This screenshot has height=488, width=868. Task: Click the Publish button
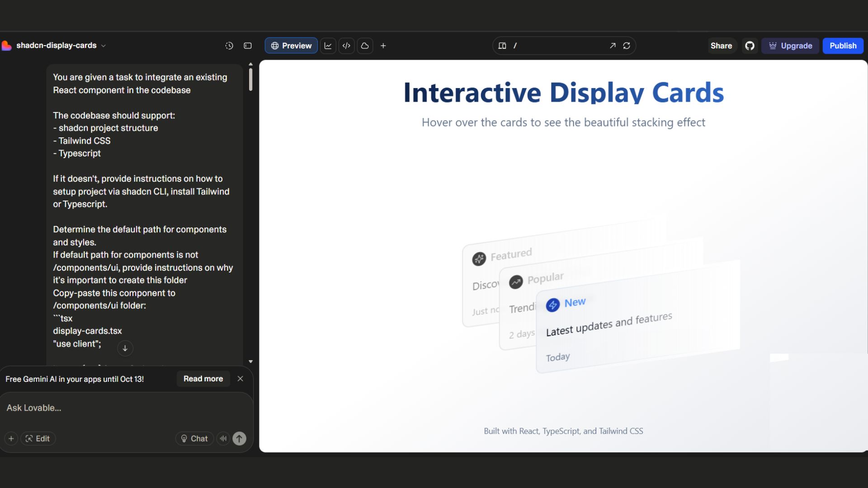843,46
